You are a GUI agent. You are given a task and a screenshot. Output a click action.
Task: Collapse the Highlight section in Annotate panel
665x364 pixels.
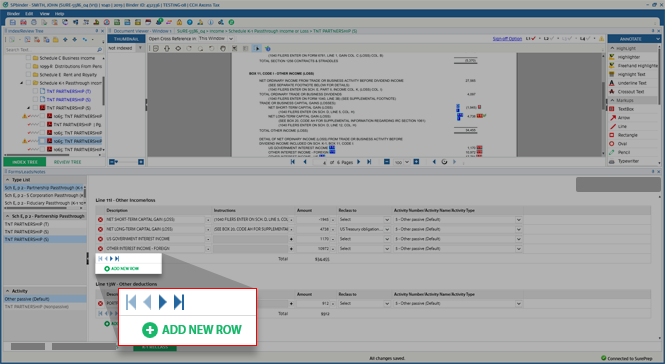tap(612, 48)
